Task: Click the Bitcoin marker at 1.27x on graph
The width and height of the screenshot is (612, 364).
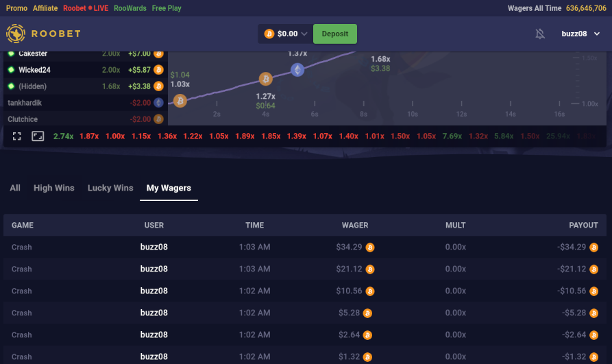Action: pyautogui.click(x=266, y=79)
